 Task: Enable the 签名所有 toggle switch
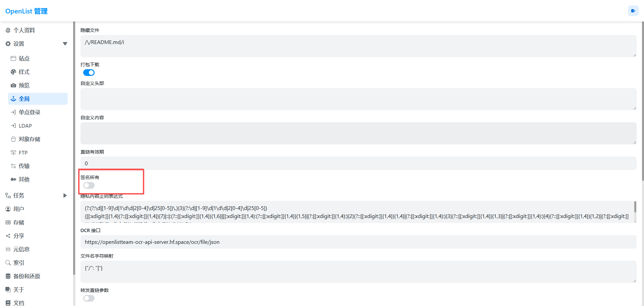coord(89,185)
